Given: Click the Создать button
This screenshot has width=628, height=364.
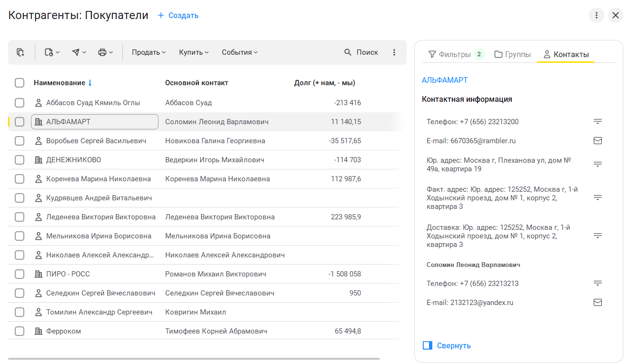Looking at the screenshot, I should pos(178,16).
